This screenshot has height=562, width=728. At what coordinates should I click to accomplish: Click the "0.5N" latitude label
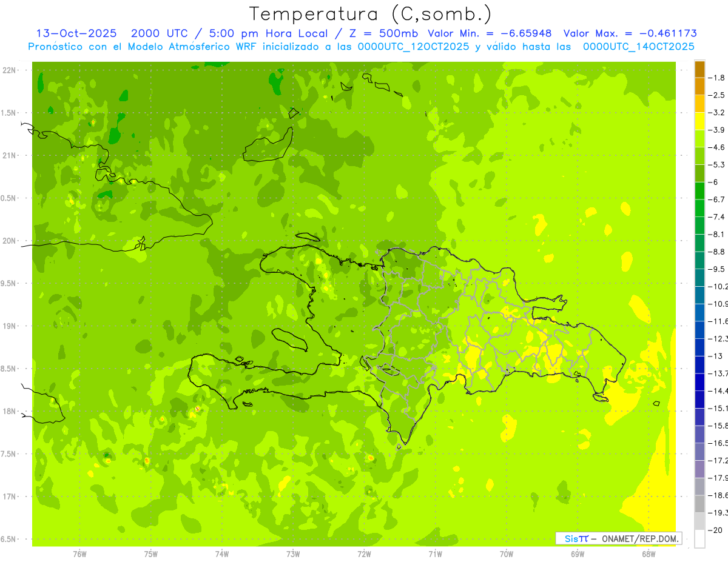[9, 198]
